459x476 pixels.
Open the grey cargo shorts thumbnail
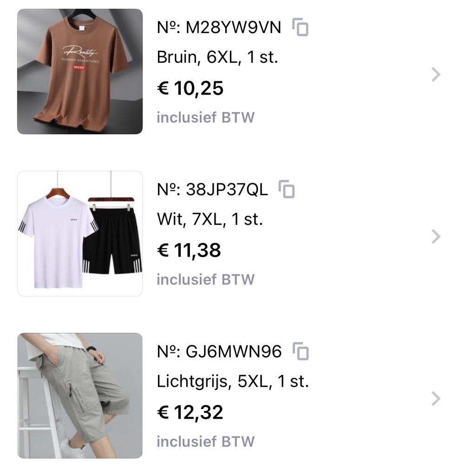point(80,396)
